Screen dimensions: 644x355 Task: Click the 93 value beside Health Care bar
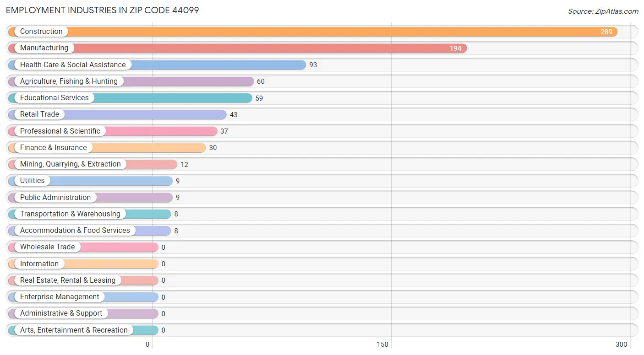[x=313, y=65]
